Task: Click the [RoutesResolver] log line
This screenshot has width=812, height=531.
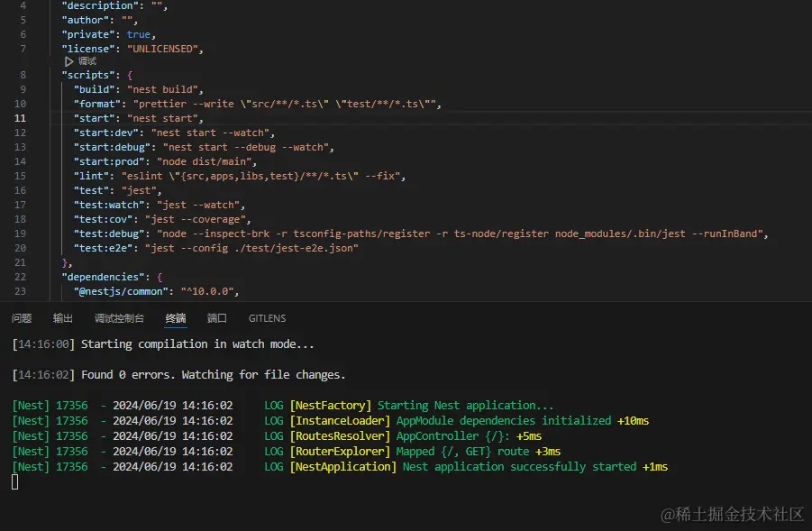Action: (x=277, y=436)
